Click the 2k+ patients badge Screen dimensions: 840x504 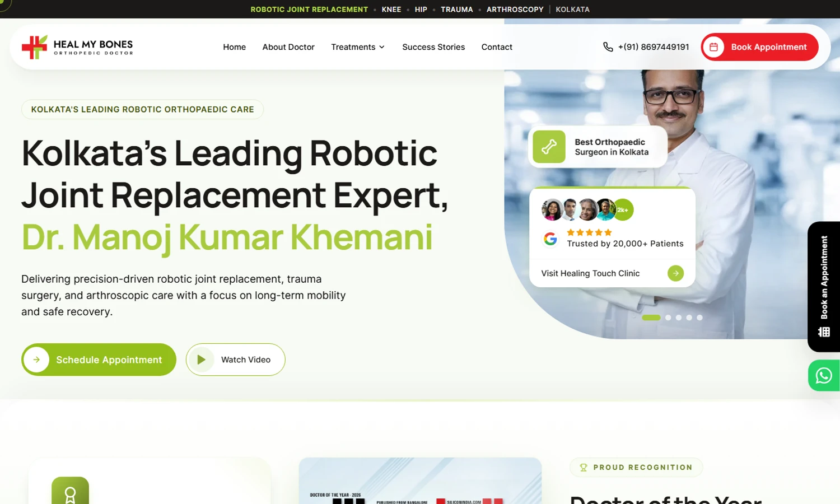[623, 210]
